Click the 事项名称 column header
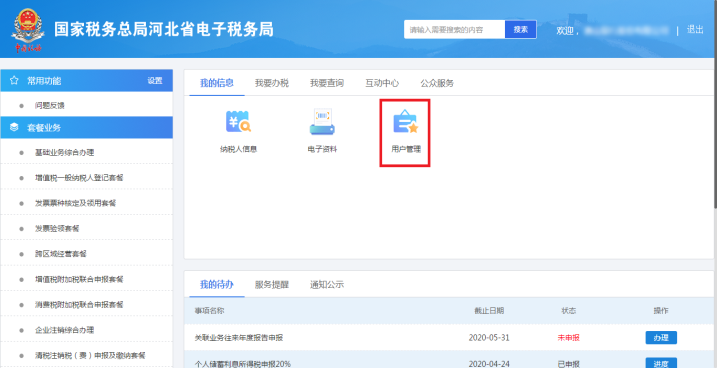 pyautogui.click(x=209, y=311)
